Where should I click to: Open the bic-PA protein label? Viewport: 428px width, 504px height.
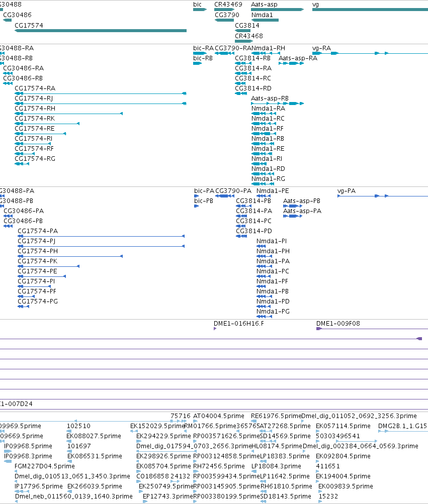coord(204,191)
